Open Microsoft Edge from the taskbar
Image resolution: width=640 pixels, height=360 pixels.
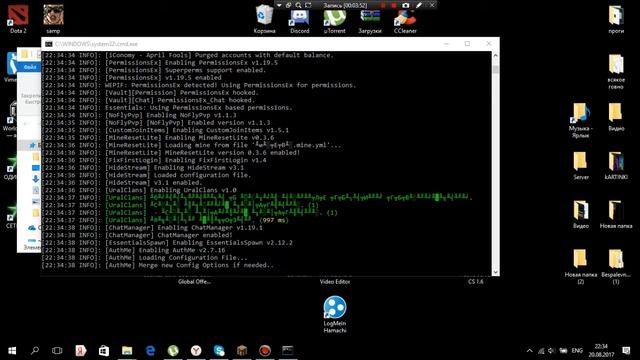[150, 351]
